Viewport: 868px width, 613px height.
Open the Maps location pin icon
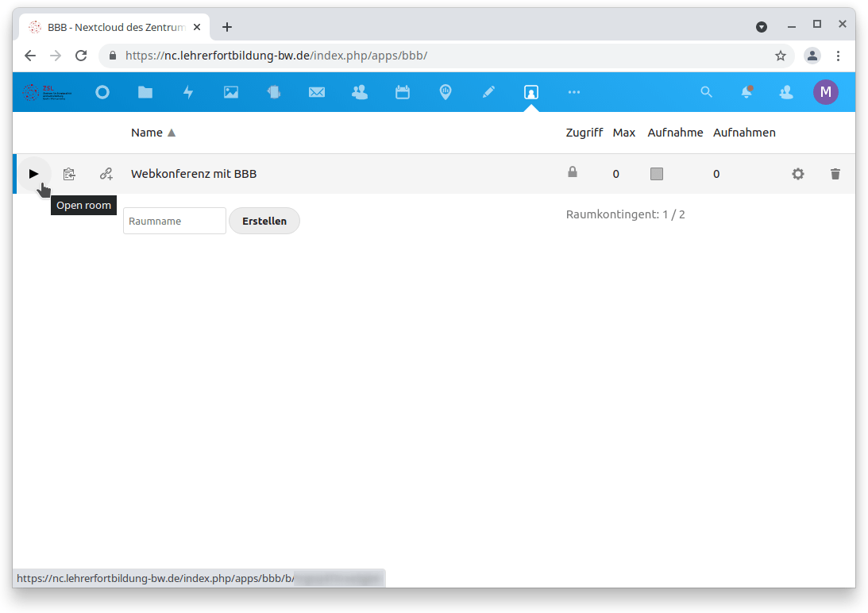(x=446, y=92)
